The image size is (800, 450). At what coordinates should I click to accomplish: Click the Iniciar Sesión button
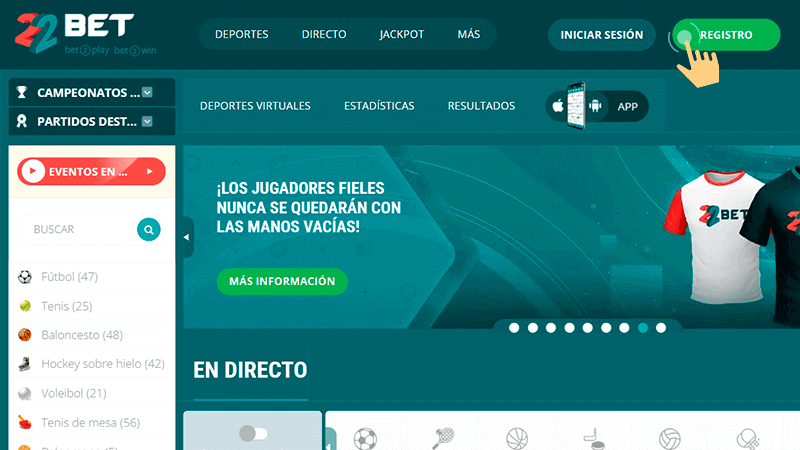(601, 35)
